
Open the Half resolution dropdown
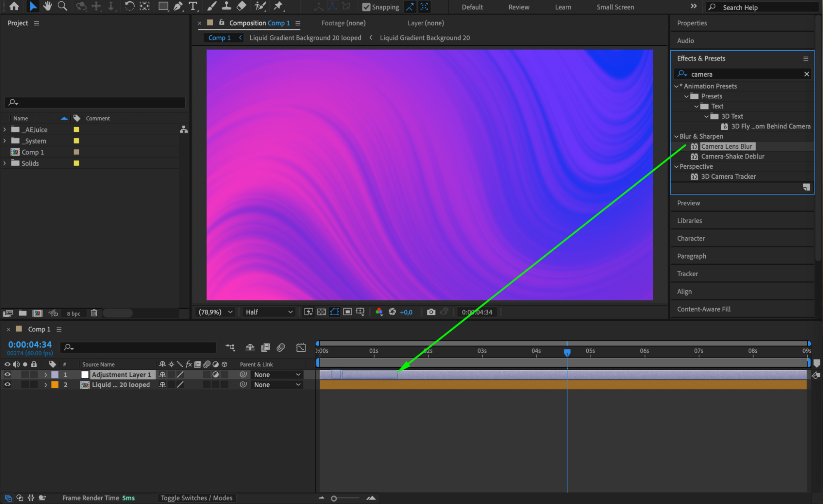pyautogui.click(x=268, y=312)
